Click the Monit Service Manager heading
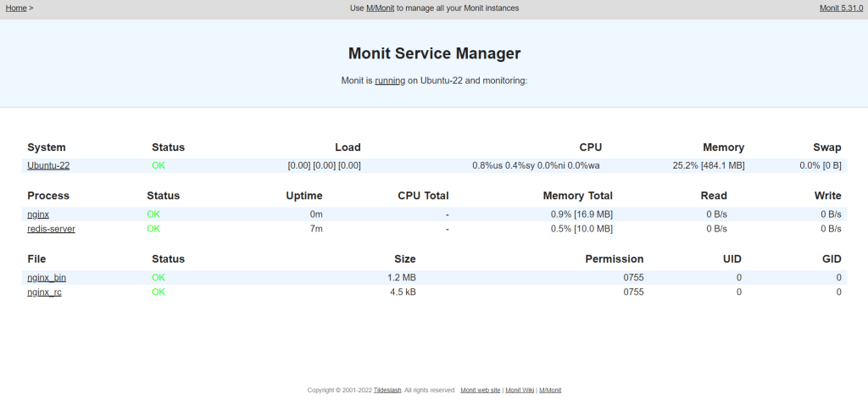The width and height of the screenshot is (868, 400). pyautogui.click(x=434, y=53)
